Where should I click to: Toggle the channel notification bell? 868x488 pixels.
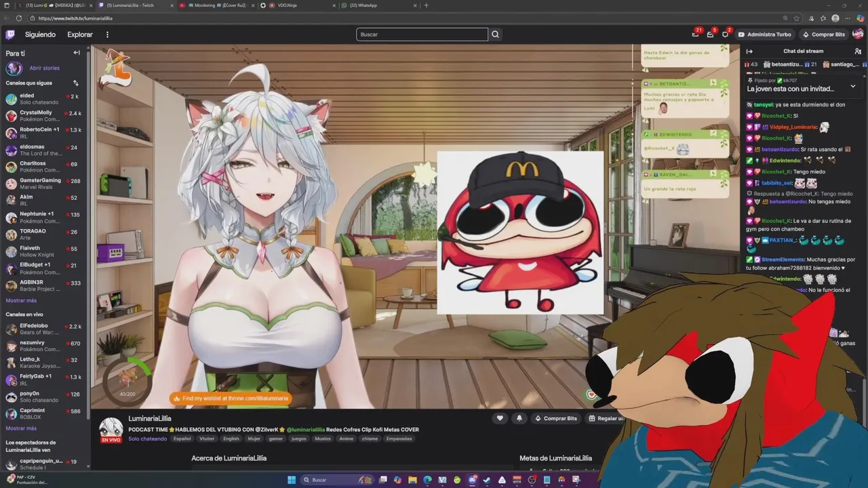[519, 418]
